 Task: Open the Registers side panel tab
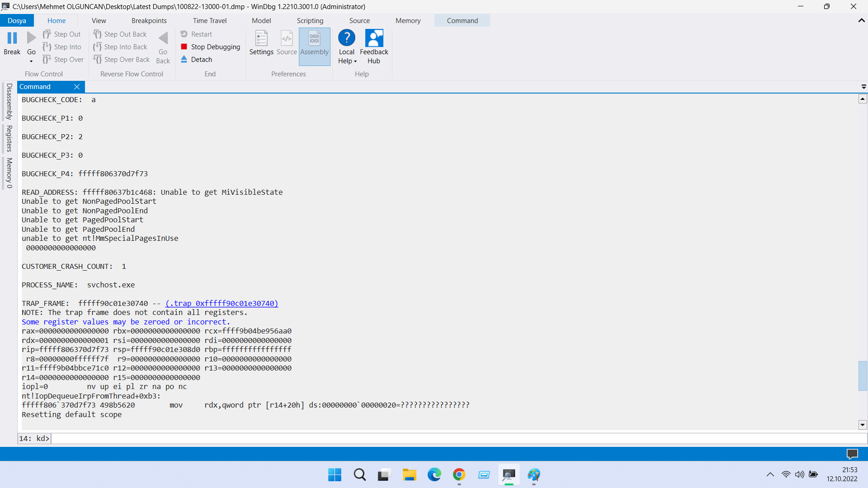click(x=9, y=139)
